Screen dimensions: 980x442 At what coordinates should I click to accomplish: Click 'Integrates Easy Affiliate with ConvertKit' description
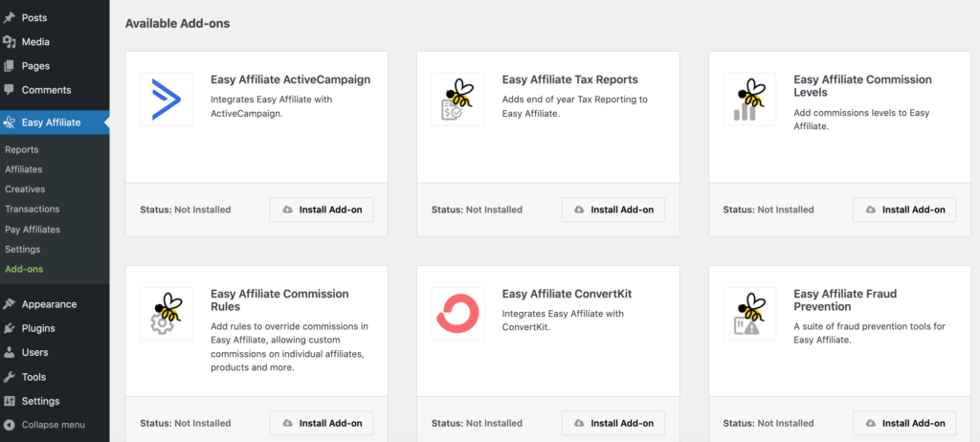(563, 320)
